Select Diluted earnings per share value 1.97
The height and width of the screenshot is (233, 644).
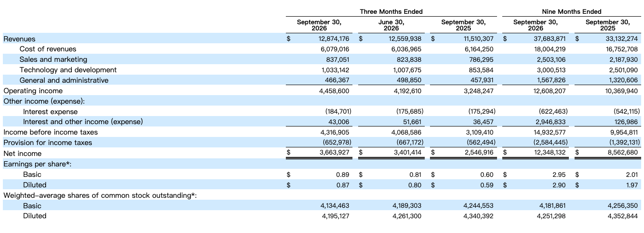[631, 185]
